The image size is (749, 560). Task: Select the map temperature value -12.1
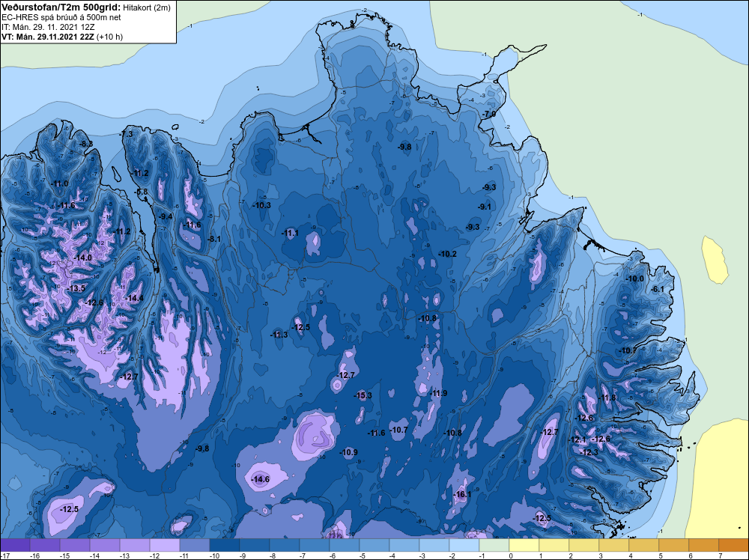pyautogui.click(x=577, y=439)
